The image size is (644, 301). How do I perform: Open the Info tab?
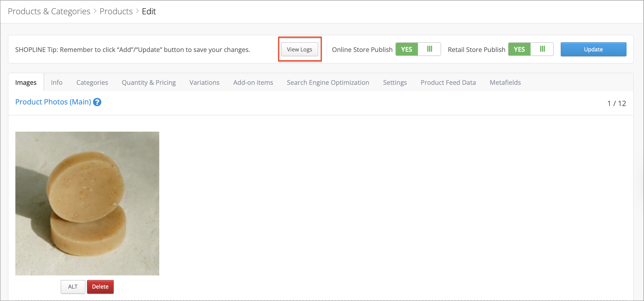pyautogui.click(x=57, y=82)
